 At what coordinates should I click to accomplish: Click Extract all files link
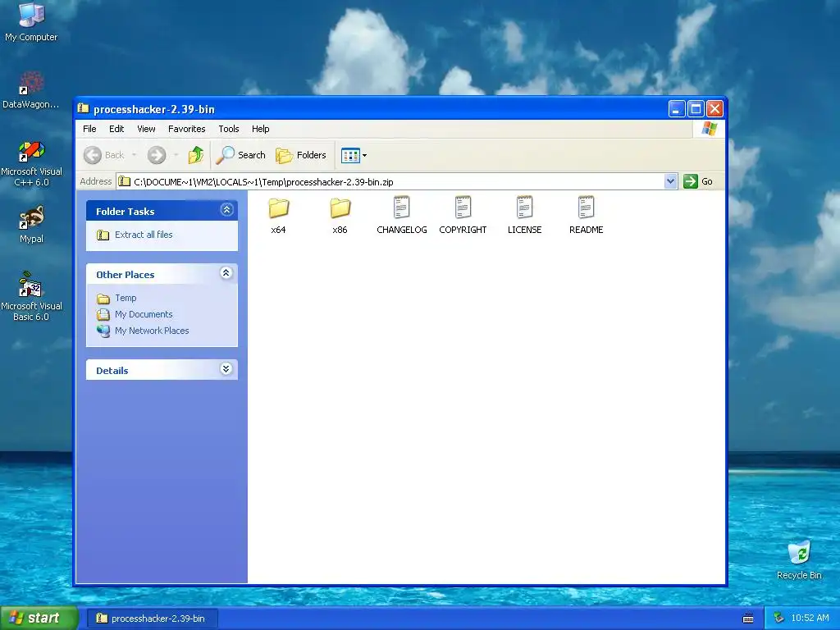pos(144,235)
